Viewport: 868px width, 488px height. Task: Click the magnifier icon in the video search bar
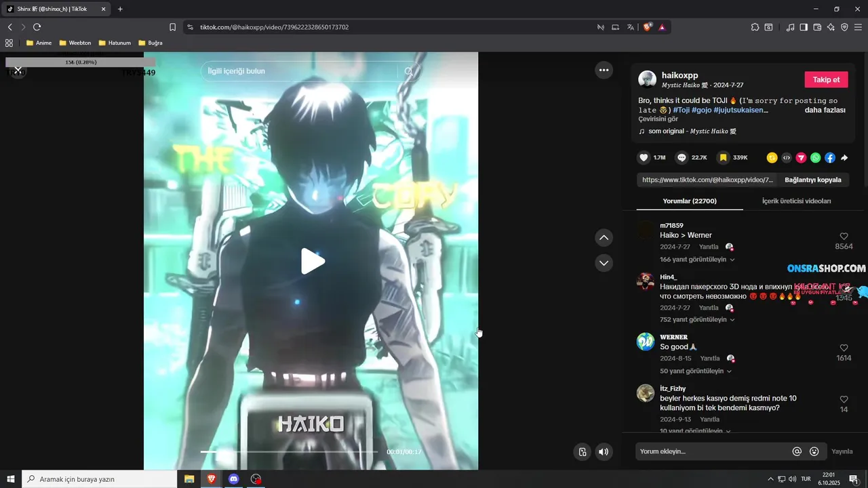(408, 71)
